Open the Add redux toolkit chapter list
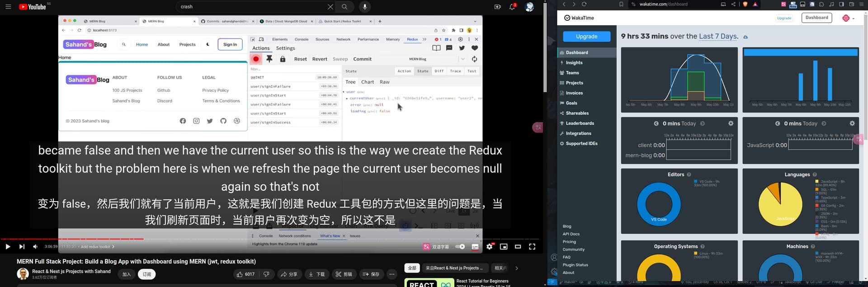The height and width of the screenshot is (287, 868). (97, 247)
